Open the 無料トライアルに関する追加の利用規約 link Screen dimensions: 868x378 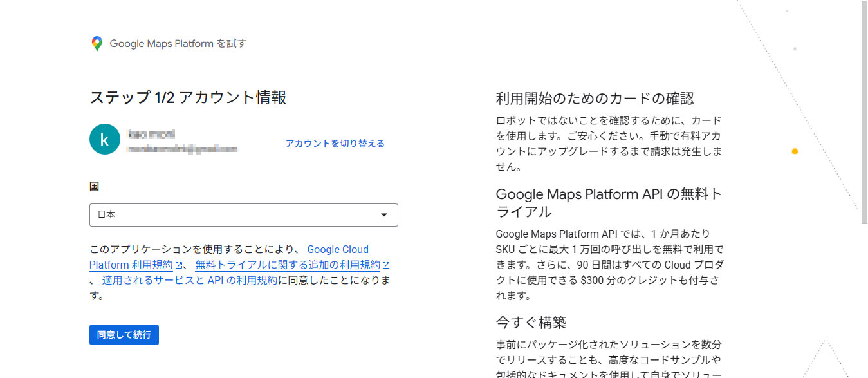[x=288, y=265]
